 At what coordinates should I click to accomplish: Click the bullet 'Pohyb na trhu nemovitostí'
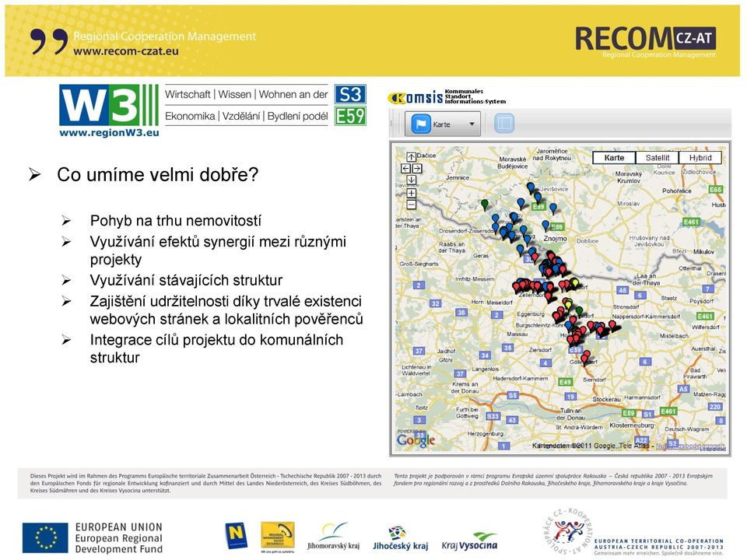tap(176, 220)
